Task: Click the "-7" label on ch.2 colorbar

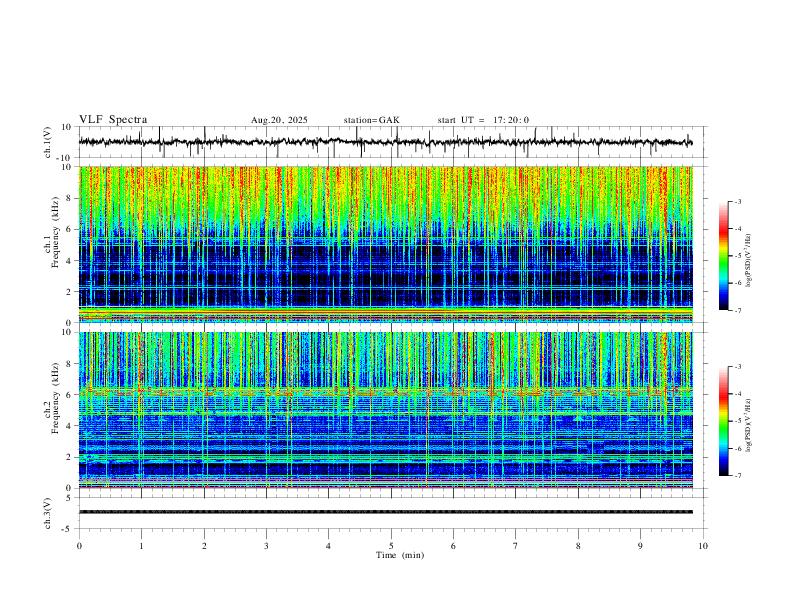Action: point(737,476)
